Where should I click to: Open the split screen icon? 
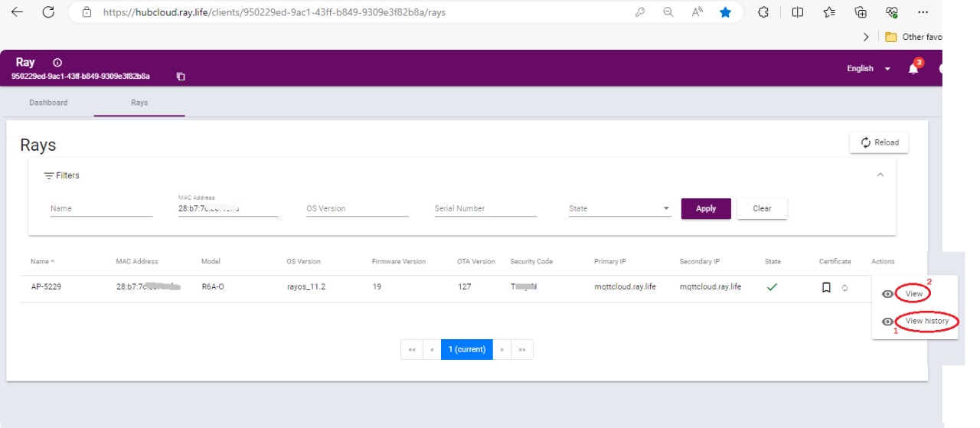point(797,12)
